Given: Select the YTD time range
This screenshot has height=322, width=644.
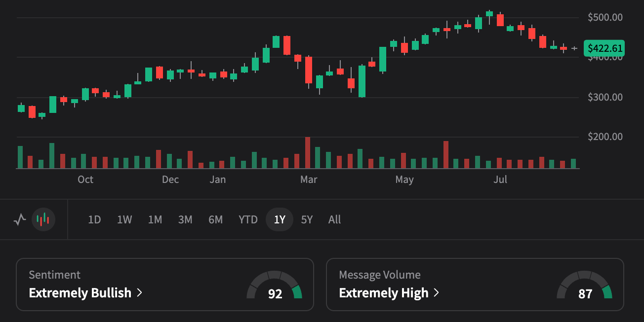Looking at the screenshot, I should point(248,219).
